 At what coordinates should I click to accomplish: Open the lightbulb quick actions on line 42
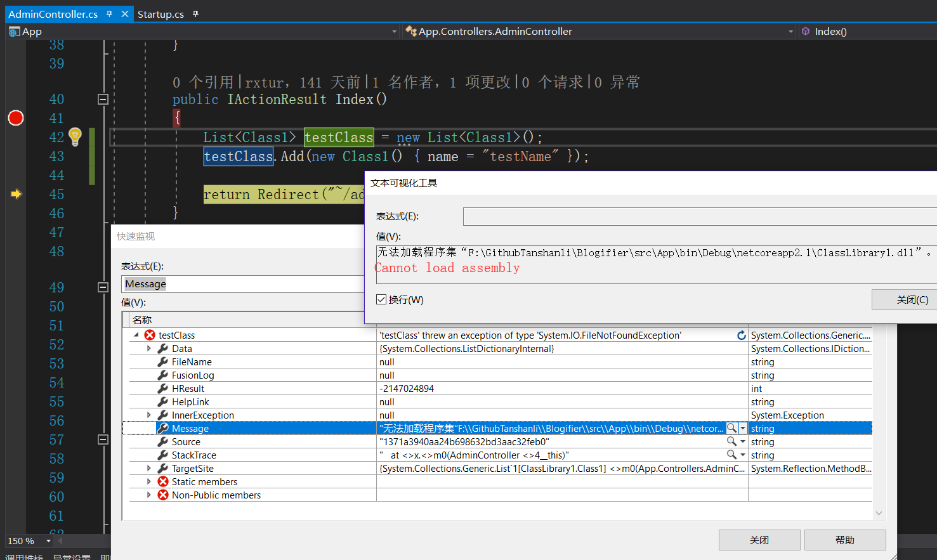75,136
